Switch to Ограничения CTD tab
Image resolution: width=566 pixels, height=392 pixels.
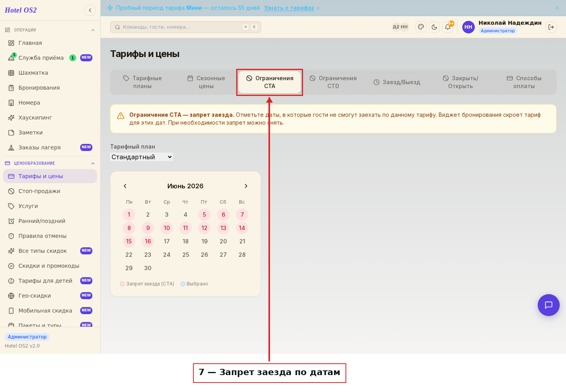pos(333,82)
